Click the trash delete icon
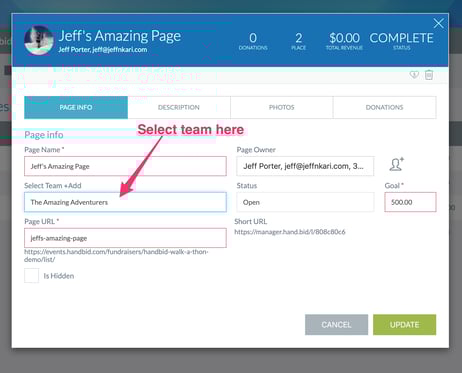Image resolution: width=462 pixels, height=373 pixels. click(x=429, y=75)
